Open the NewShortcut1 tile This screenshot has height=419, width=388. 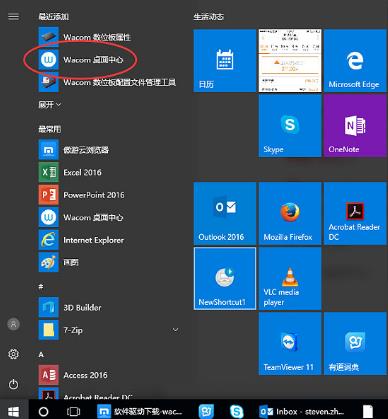tap(225, 278)
